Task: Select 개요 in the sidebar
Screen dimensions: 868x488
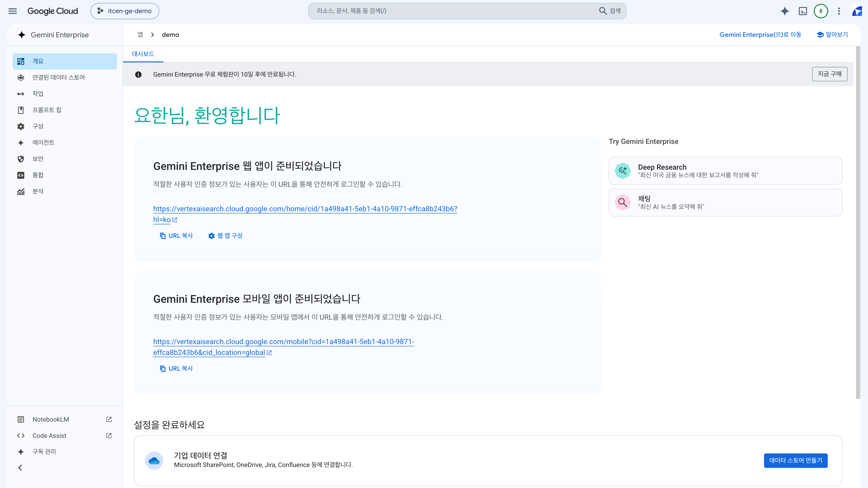Action: pos(65,61)
